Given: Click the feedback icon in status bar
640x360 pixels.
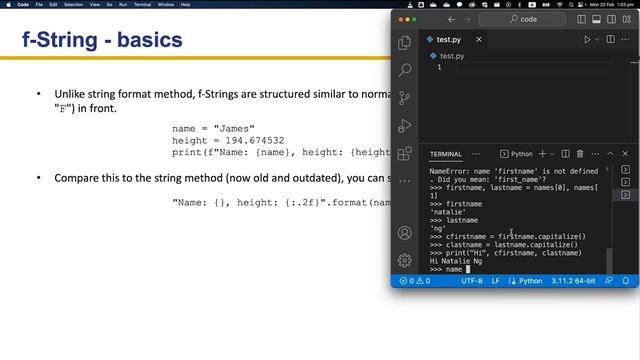Looking at the screenshot, I should tap(609, 281).
